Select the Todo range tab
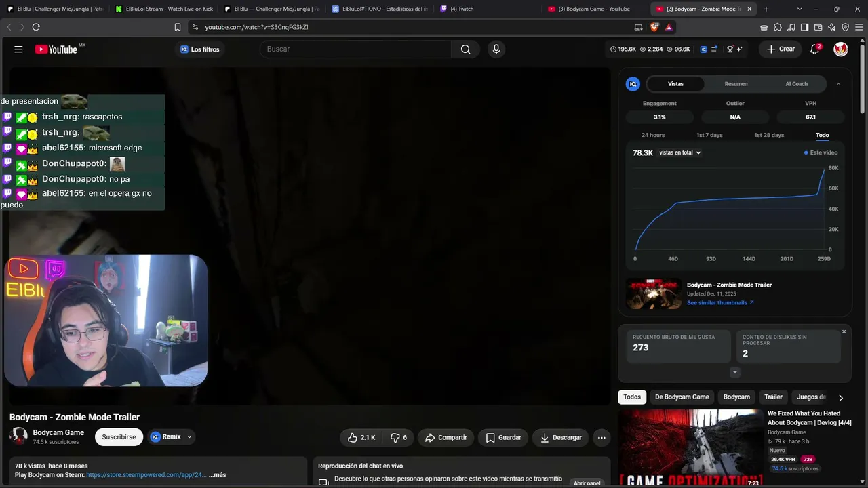Screen dimensions: 868x488 point(823,135)
